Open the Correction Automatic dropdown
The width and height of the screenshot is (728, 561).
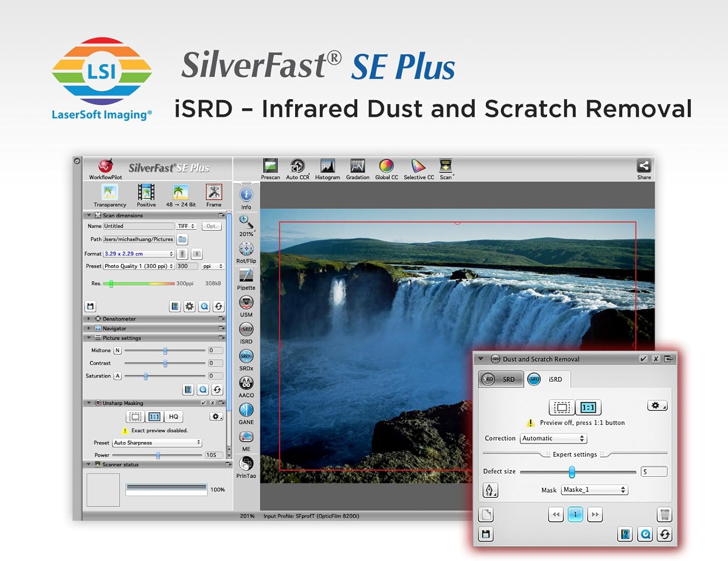(x=553, y=438)
